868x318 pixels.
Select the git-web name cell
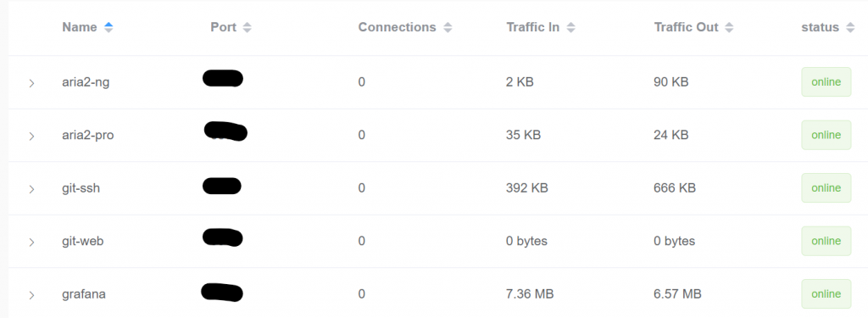82,241
